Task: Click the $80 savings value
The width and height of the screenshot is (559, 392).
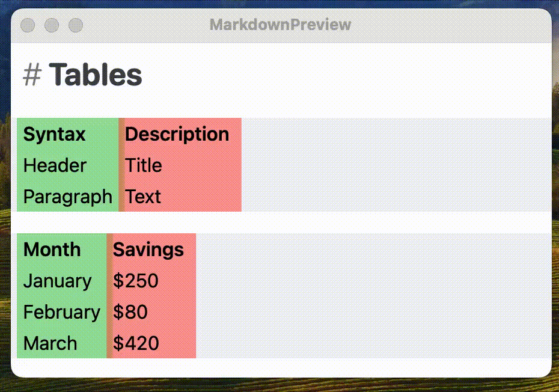Action: (x=129, y=312)
